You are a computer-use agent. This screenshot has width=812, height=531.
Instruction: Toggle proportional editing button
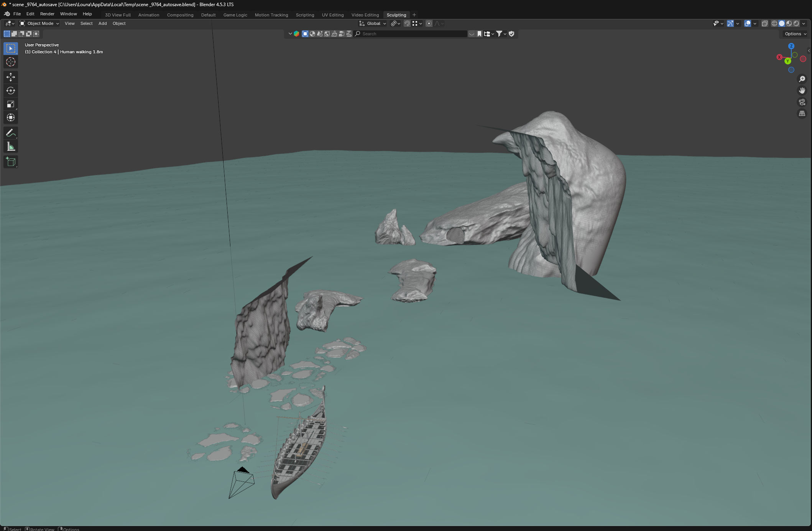429,23
